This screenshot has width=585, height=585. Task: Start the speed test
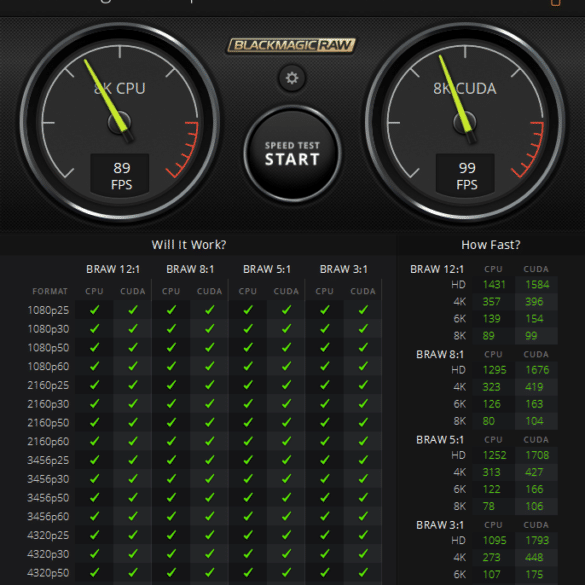[292, 154]
